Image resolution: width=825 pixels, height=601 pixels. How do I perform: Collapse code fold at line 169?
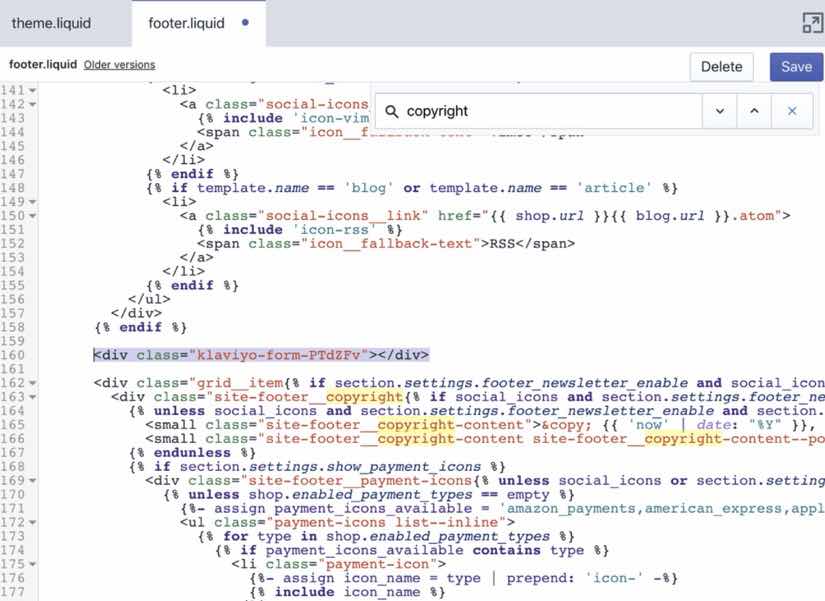click(32, 480)
